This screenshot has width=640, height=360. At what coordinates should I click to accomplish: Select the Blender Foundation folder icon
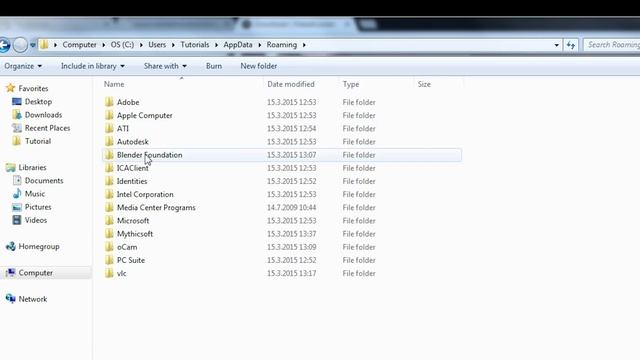point(109,155)
